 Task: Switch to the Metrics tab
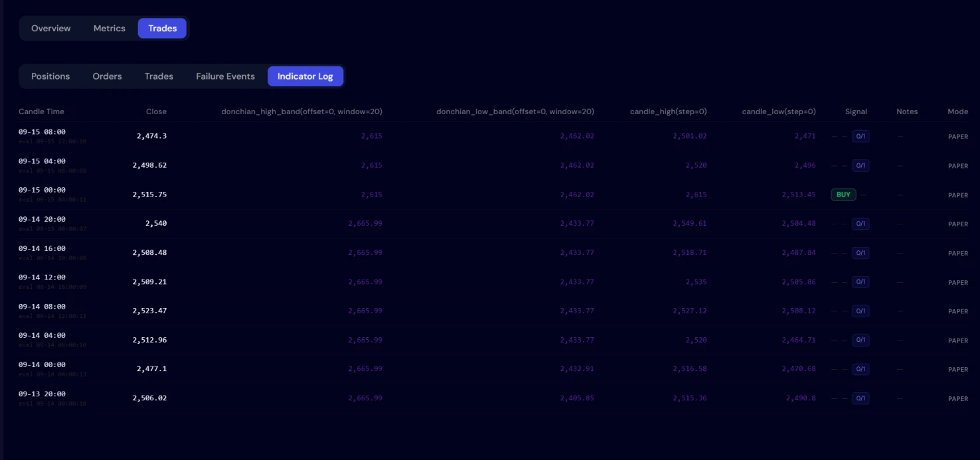coord(110,29)
